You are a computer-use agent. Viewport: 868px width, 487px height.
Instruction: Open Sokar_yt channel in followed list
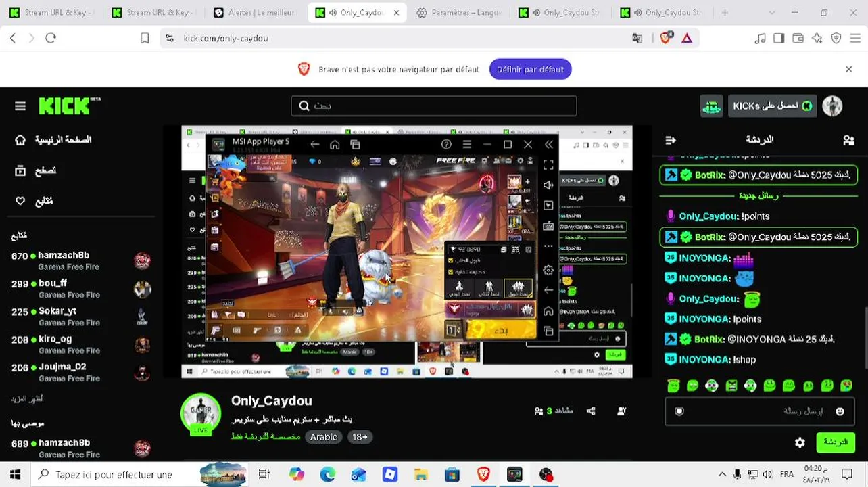[x=80, y=317]
